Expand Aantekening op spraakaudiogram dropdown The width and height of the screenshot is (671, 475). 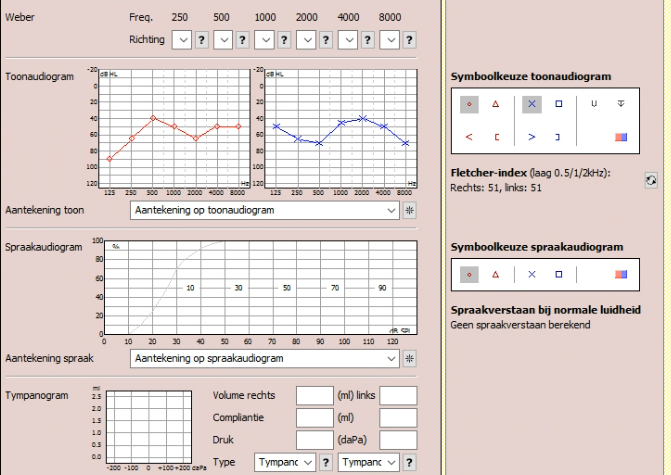pos(391,359)
